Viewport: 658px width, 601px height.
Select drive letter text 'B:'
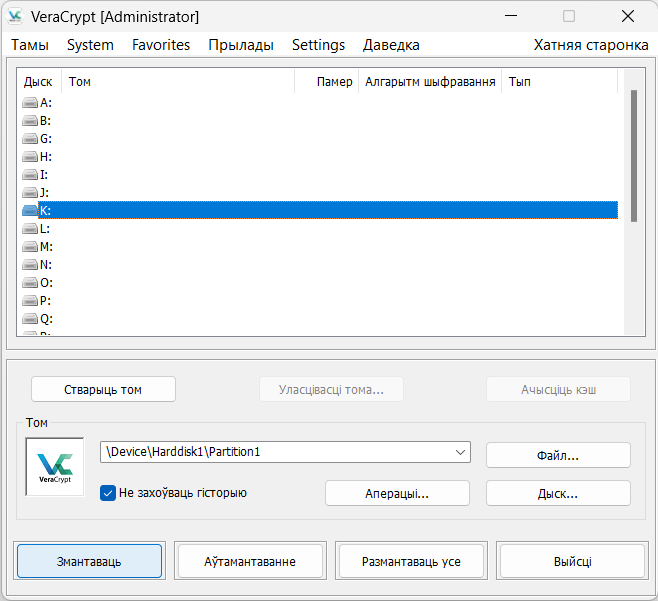45,120
